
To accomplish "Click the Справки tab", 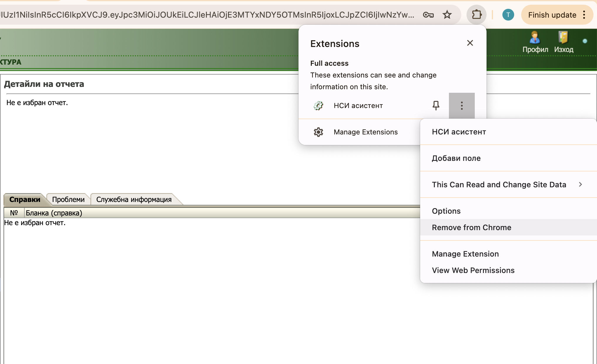I will (25, 199).
